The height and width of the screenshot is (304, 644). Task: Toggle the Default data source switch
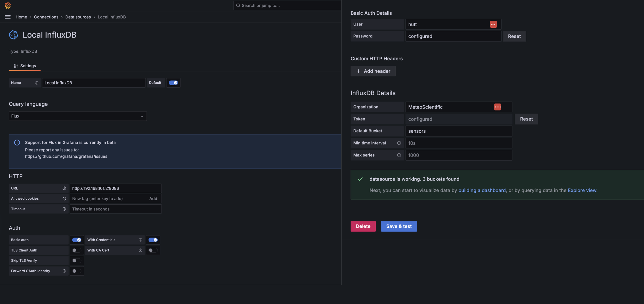click(x=173, y=83)
